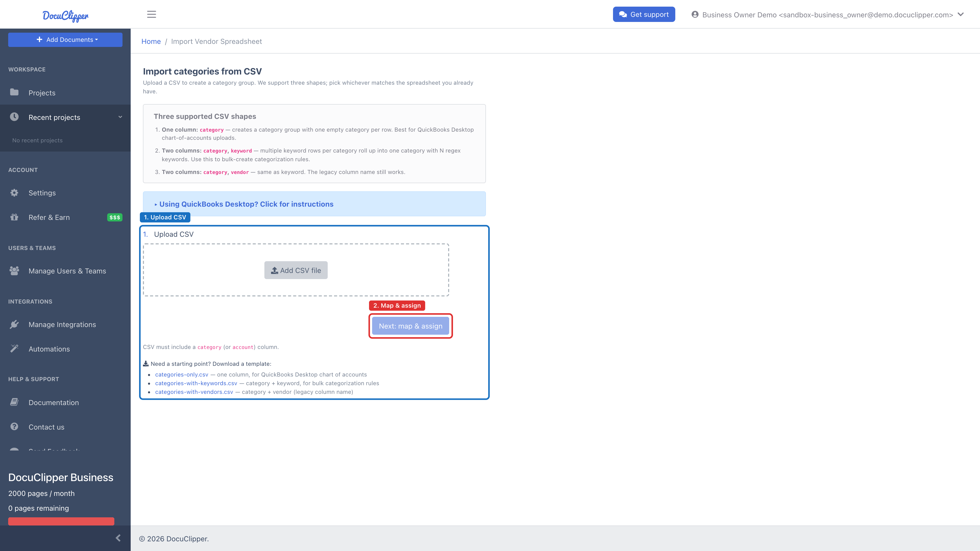Click the red pages remaining usage bar
Viewport: 980px width, 551px height.
click(x=61, y=521)
